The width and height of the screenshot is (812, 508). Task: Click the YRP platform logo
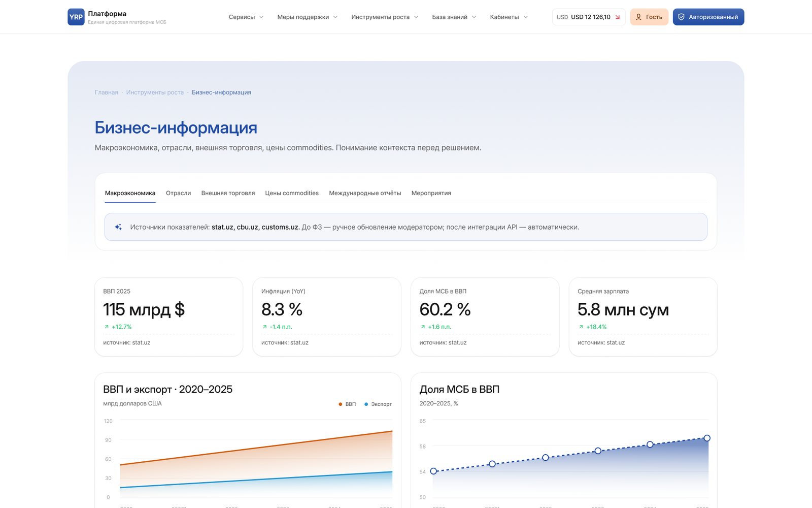pyautogui.click(x=76, y=17)
